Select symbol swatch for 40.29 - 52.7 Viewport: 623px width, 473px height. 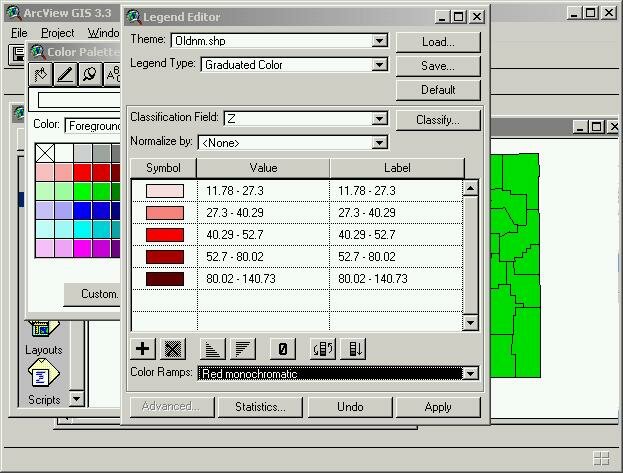164,235
